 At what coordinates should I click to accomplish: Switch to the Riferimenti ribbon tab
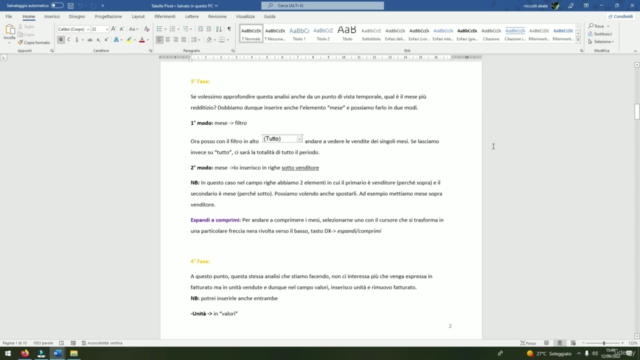tap(165, 17)
